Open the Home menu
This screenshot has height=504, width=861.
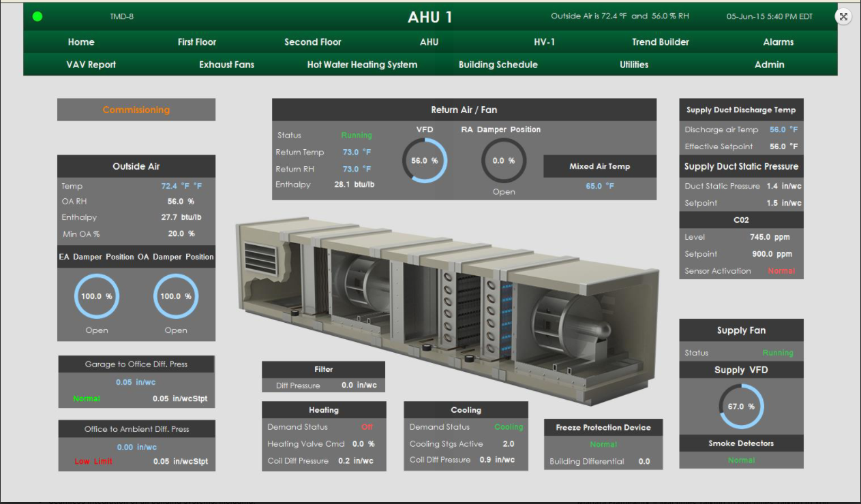81,42
